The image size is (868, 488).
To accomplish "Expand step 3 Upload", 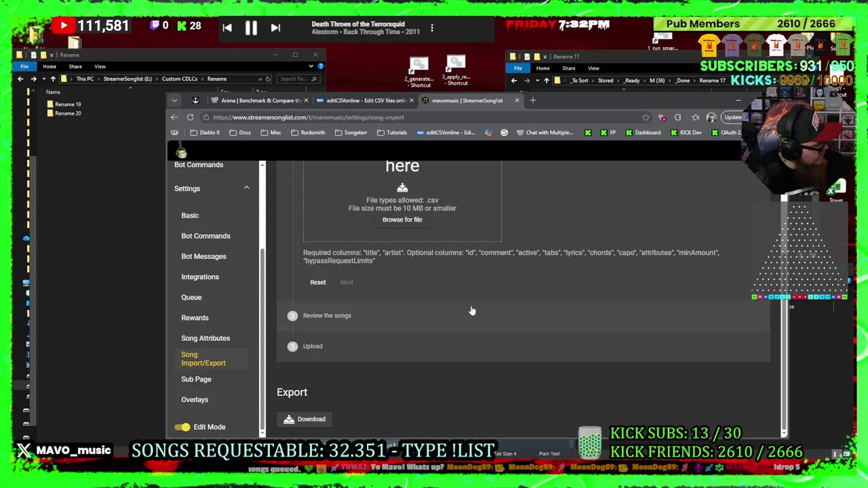I will point(523,346).
